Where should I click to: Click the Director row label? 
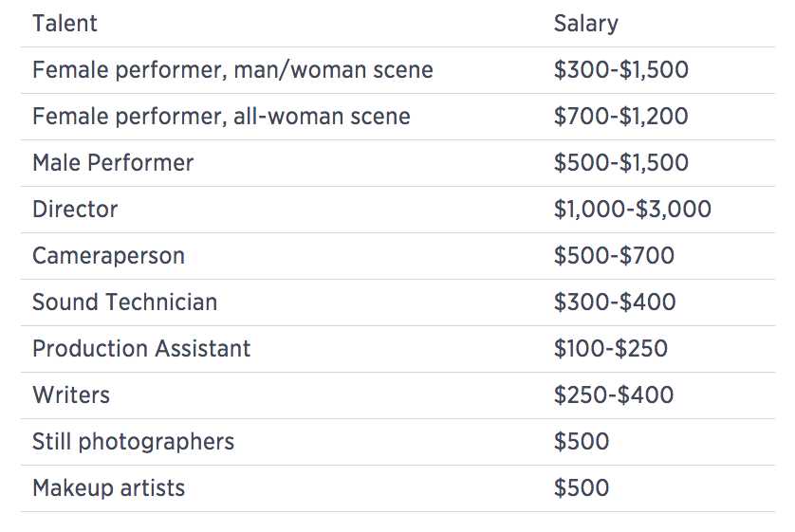pyautogui.click(x=75, y=210)
